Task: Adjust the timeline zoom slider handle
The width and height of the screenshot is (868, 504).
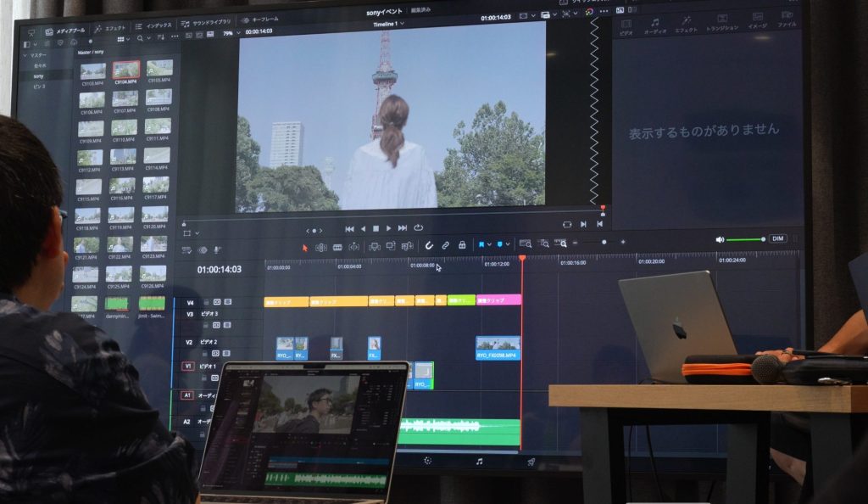Action: (x=604, y=242)
